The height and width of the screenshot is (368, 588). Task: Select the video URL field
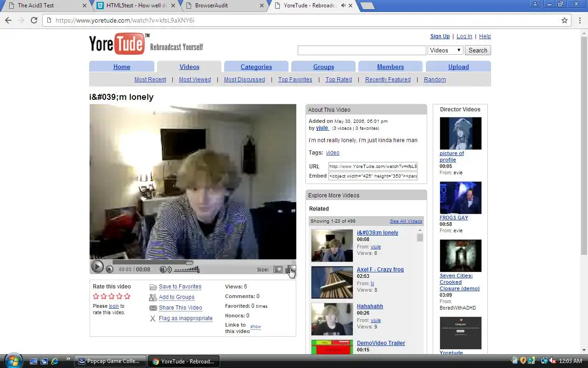[x=373, y=166]
